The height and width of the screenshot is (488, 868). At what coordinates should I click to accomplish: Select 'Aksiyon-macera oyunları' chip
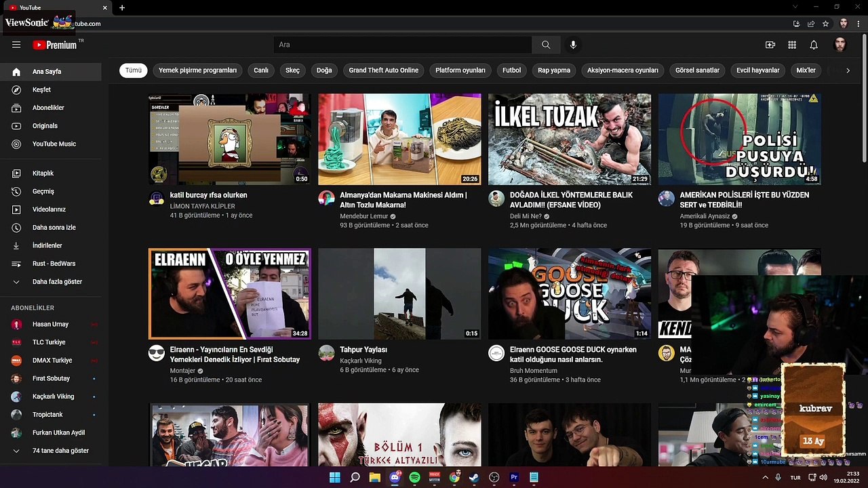[623, 70]
